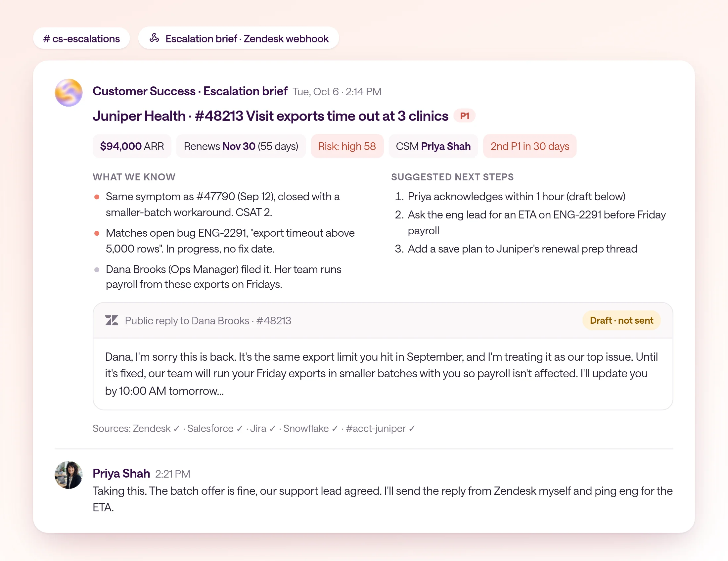Select the $94,000 ARR chip
728x561 pixels.
click(132, 146)
